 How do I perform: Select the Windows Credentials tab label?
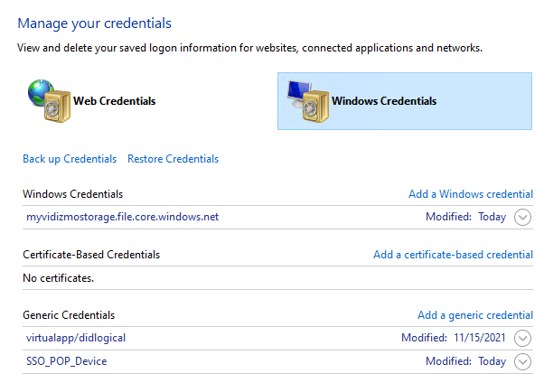point(384,101)
